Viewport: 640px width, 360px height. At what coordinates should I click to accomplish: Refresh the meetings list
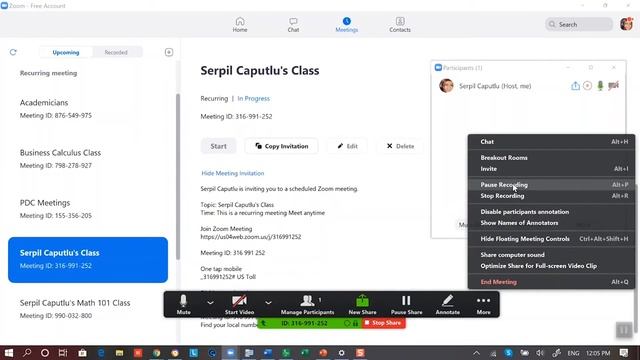click(13, 52)
